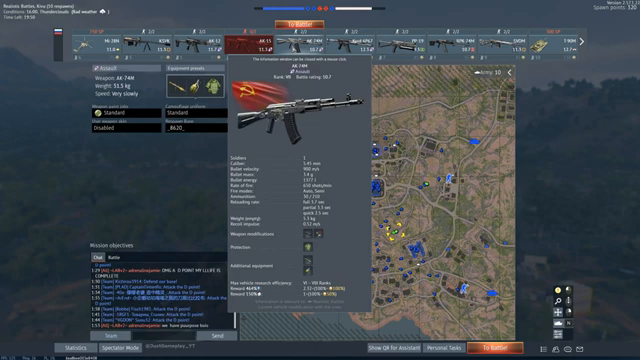Open the User weapon skin Disabled dropdown
The image size is (640, 360).
click(x=127, y=128)
